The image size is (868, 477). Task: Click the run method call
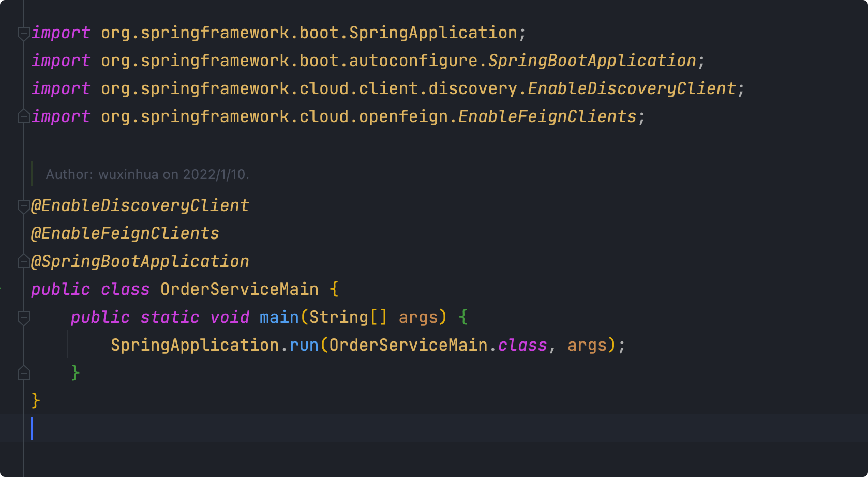click(x=304, y=345)
